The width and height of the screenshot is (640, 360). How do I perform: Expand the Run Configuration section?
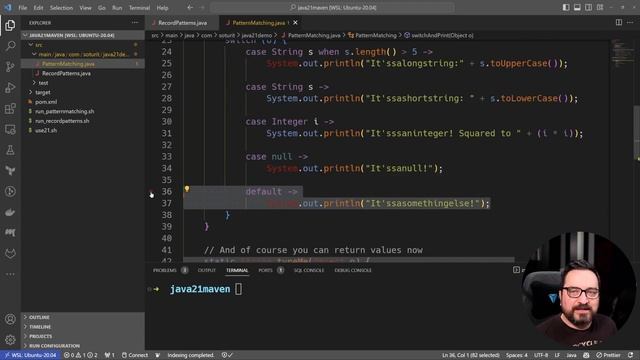pyautogui.click(x=83, y=345)
